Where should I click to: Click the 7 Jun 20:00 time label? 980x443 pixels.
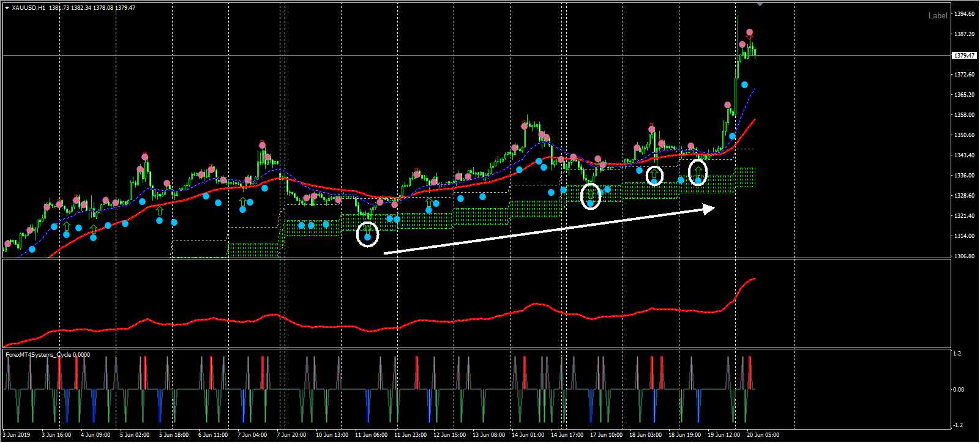pos(291,435)
